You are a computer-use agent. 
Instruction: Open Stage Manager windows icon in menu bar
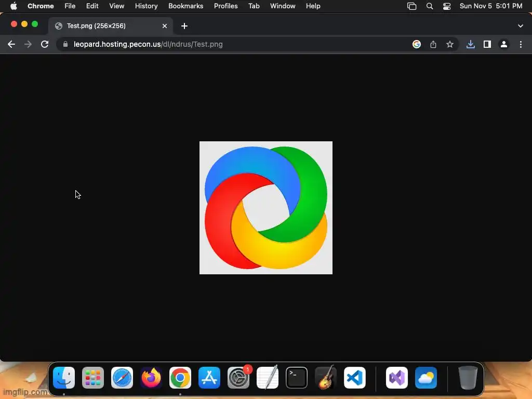click(411, 6)
